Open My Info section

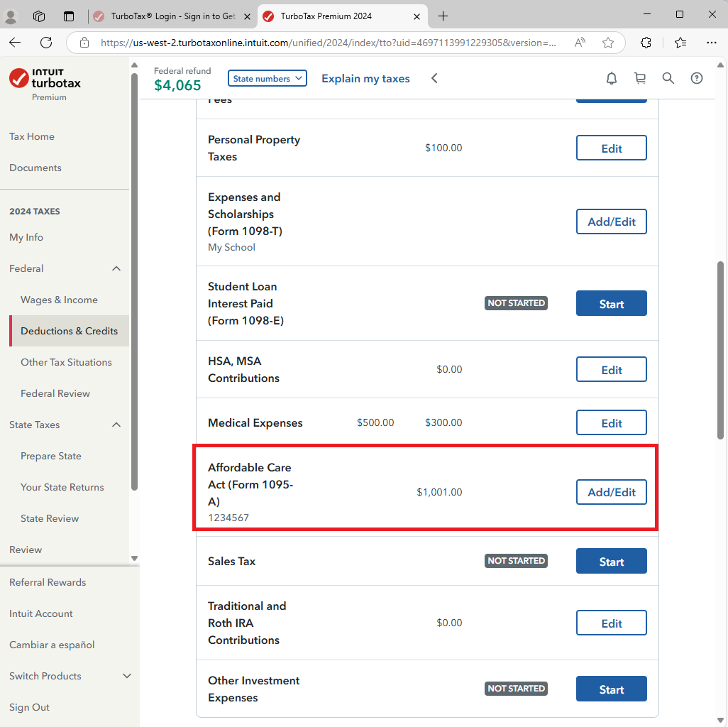pos(26,237)
